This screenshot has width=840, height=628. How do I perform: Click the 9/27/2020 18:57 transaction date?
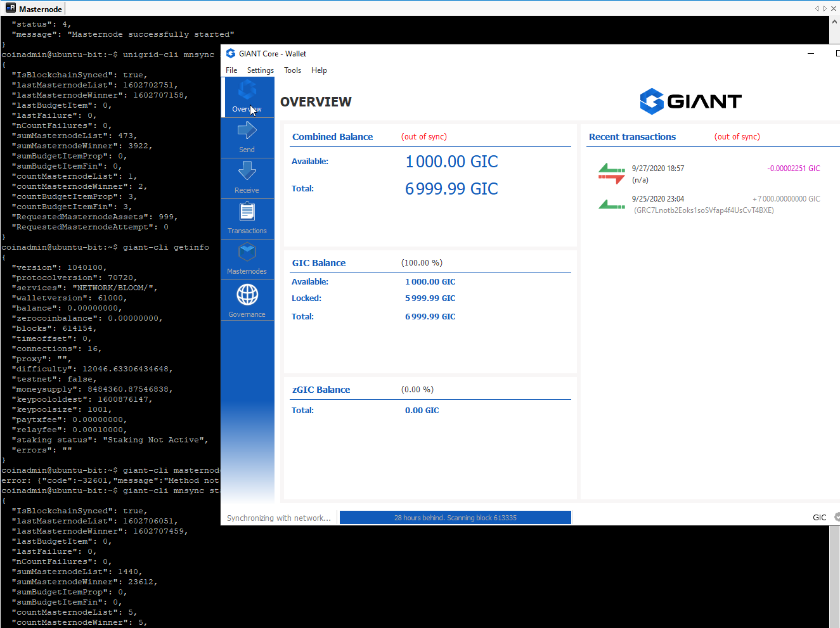click(x=658, y=169)
